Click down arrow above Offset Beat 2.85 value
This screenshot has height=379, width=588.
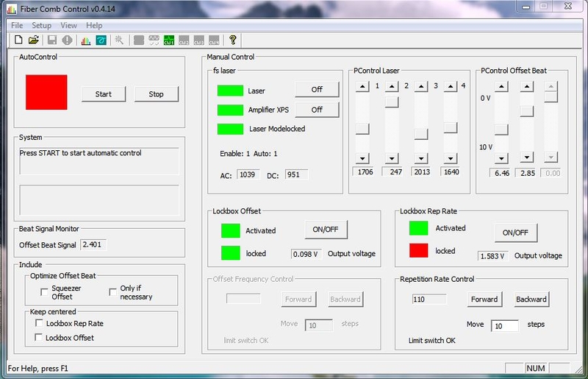[527, 157]
